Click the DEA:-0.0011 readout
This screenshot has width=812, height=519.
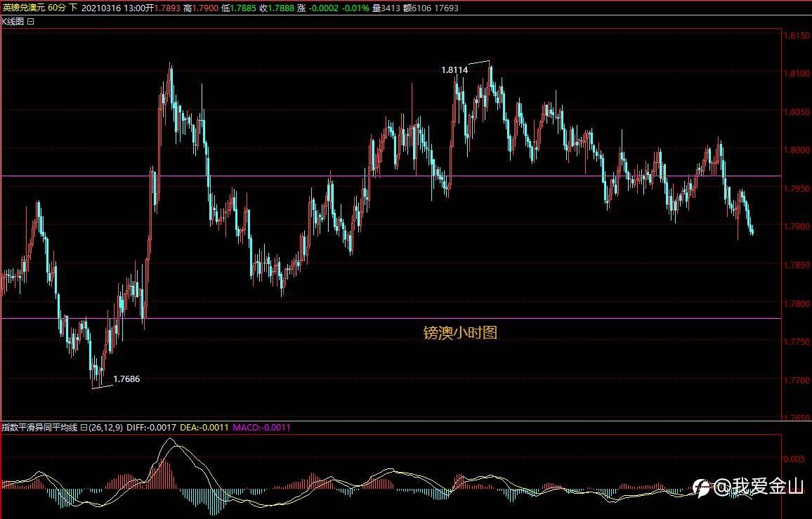204,427
